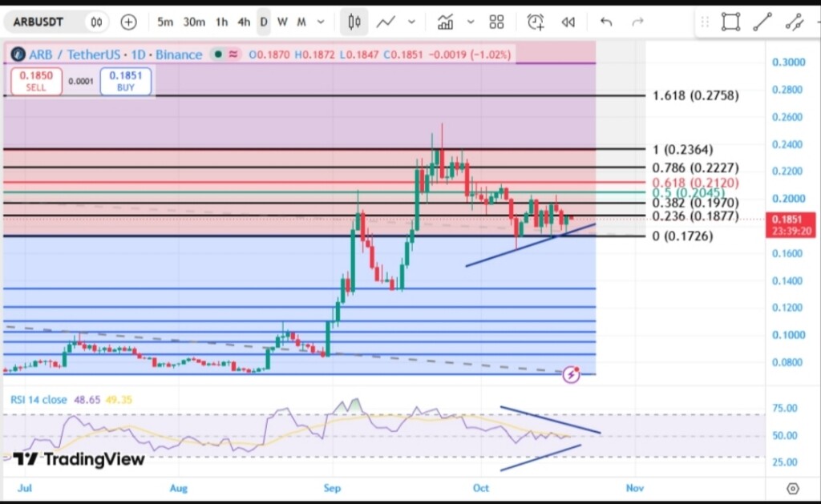Viewport: 821px width, 504px height.
Task: Open the ARB / TetherUS symbol title
Action: 115,54
